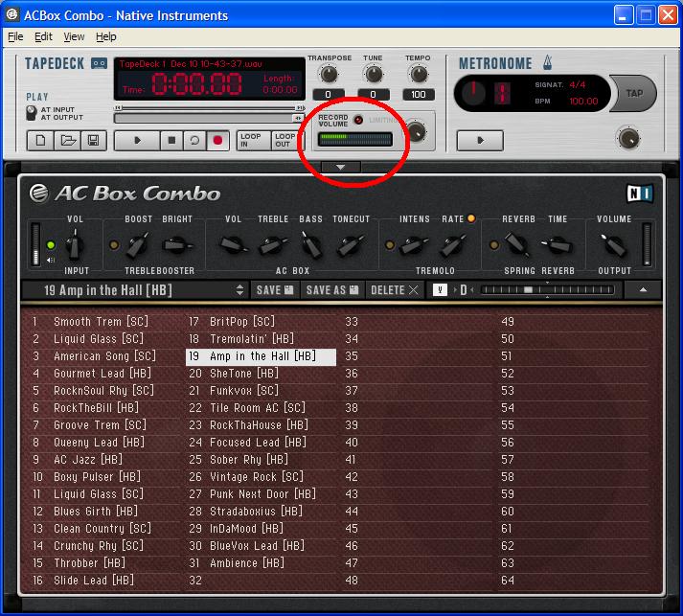
Task: Click the Bass knob
Action: click(x=311, y=245)
